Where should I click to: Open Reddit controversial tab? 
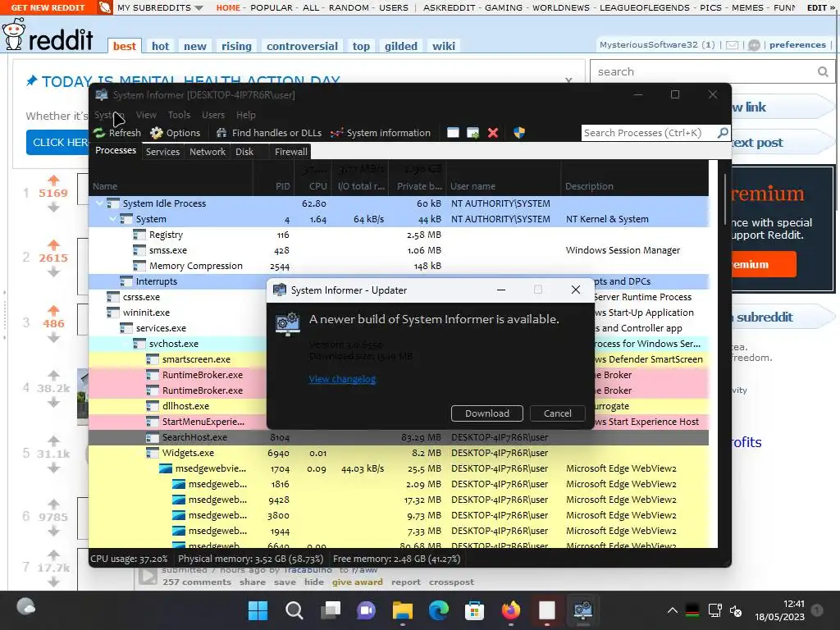(302, 46)
